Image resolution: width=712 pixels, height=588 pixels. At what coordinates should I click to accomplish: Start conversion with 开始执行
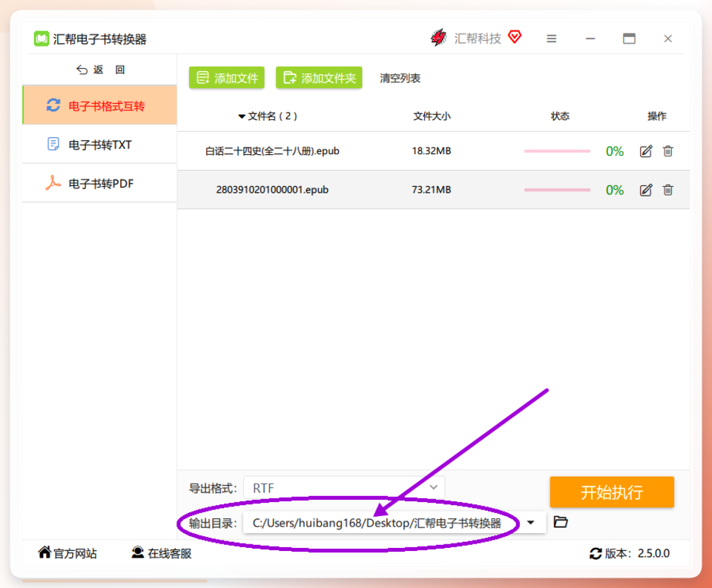click(x=612, y=492)
